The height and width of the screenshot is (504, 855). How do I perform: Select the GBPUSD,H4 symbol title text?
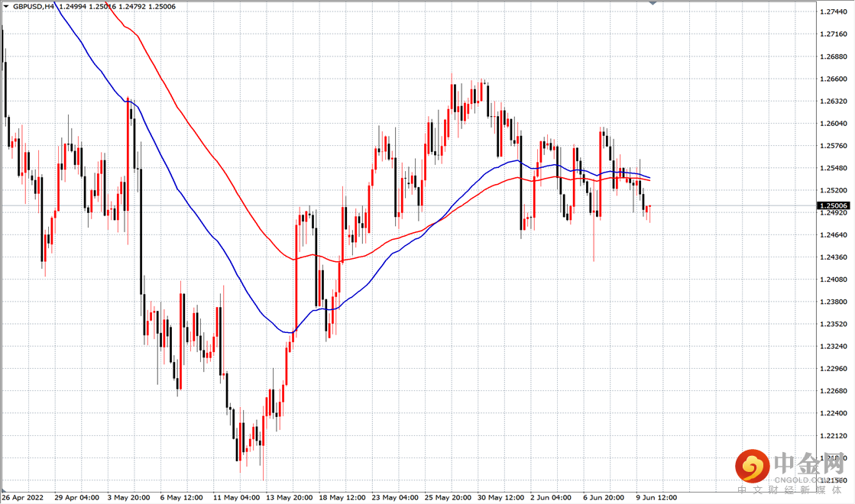[34, 7]
